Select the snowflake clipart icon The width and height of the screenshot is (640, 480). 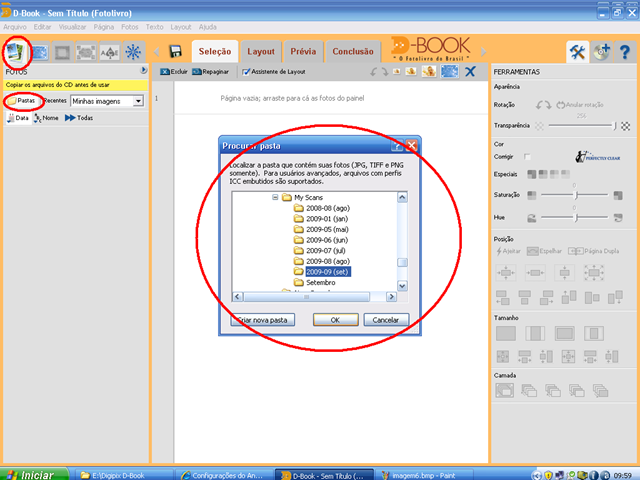pyautogui.click(x=133, y=52)
